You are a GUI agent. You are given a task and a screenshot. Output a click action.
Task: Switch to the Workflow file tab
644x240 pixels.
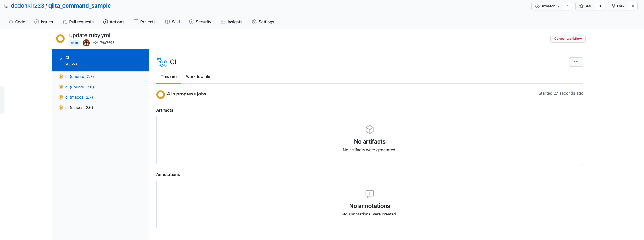[198, 77]
